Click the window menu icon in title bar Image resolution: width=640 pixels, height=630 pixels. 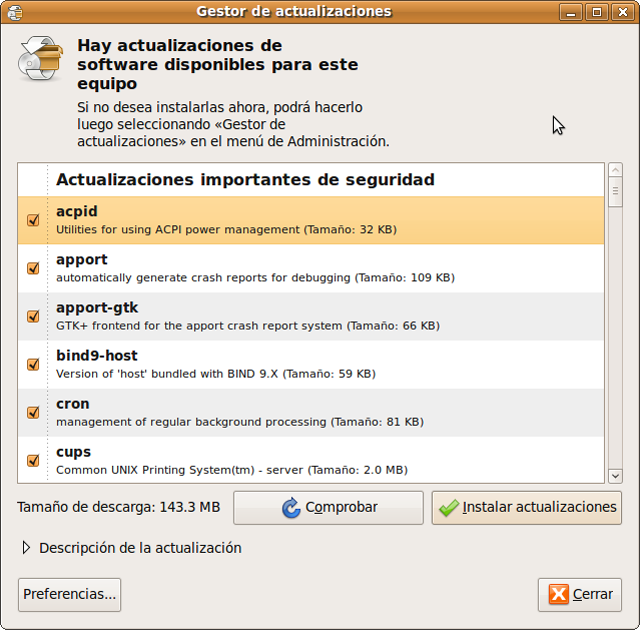coord(13,12)
